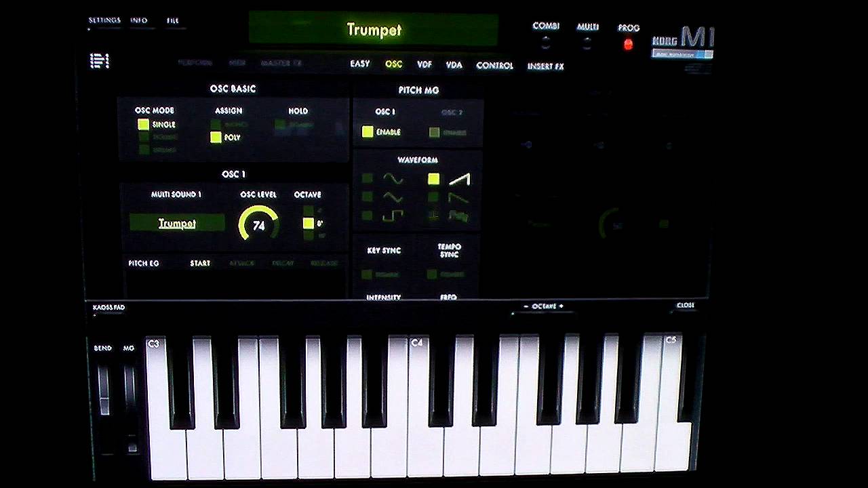Open the FILE menu

173,20
